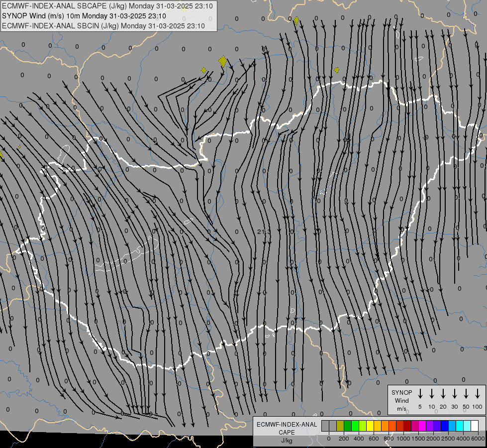This screenshot has height=448, width=487.
Task: Click the 400 tick label on CAPE scale
Action: [x=359, y=439]
